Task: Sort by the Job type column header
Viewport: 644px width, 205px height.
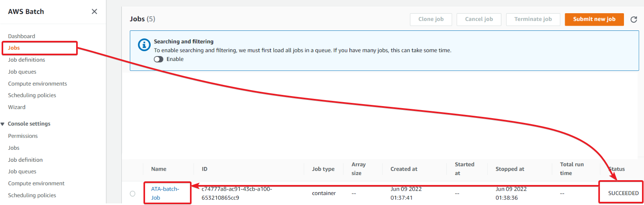Action: point(323,169)
